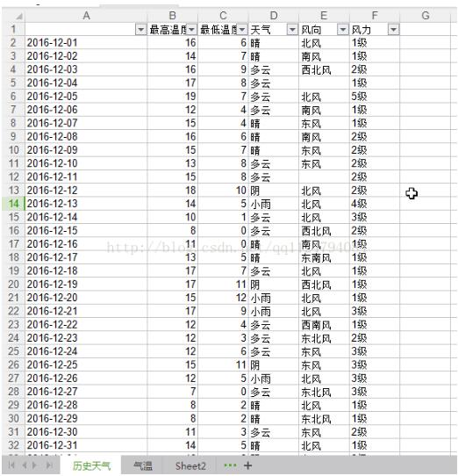Click the 西北风 cell for 2016-12-03
The height and width of the screenshot is (476, 458).
point(324,69)
